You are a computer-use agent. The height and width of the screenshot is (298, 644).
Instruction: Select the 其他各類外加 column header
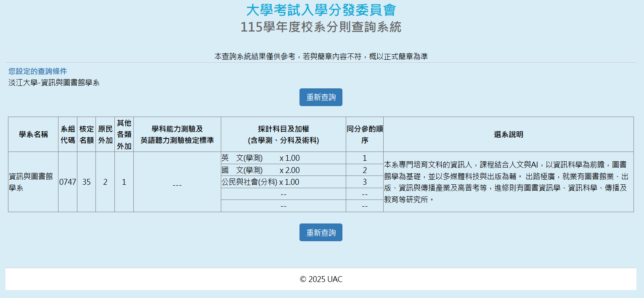124,135
